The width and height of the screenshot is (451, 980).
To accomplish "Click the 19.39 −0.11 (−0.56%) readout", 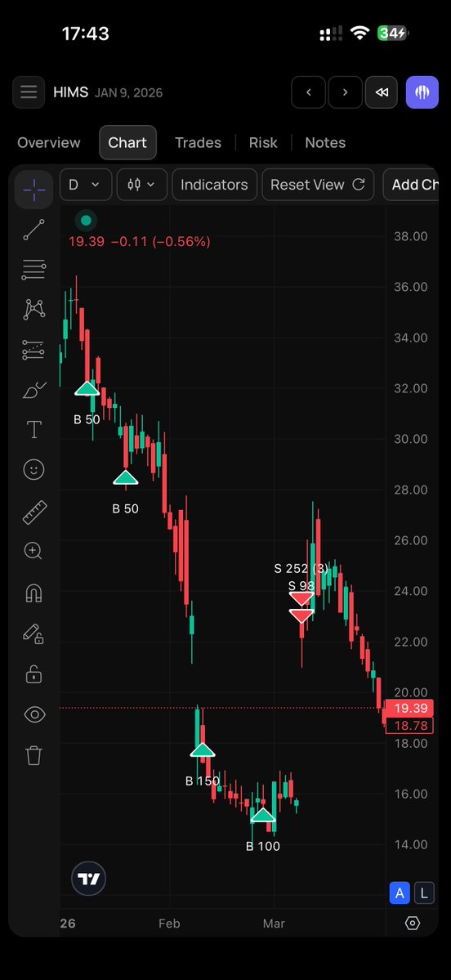I will pyautogui.click(x=139, y=241).
